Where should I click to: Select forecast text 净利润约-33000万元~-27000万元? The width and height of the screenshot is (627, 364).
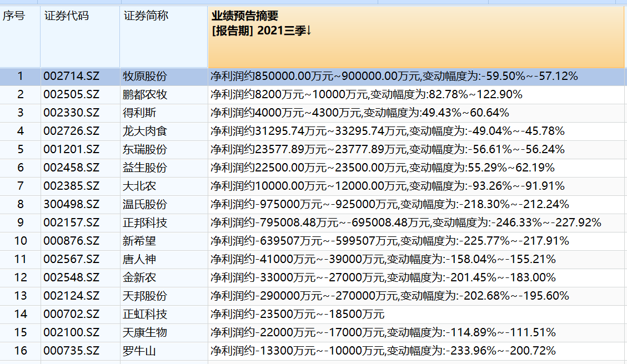click(x=297, y=277)
